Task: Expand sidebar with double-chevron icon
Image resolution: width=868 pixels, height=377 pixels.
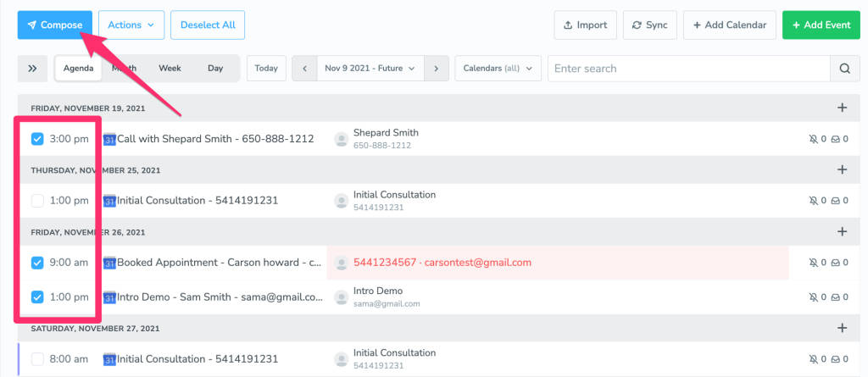Action: 32,69
